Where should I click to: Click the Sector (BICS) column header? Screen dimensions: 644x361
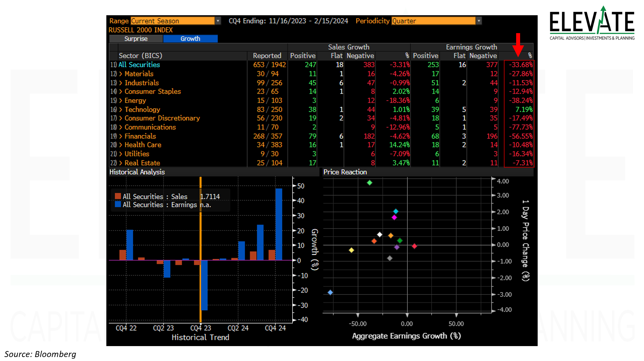[x=140, y=56]
